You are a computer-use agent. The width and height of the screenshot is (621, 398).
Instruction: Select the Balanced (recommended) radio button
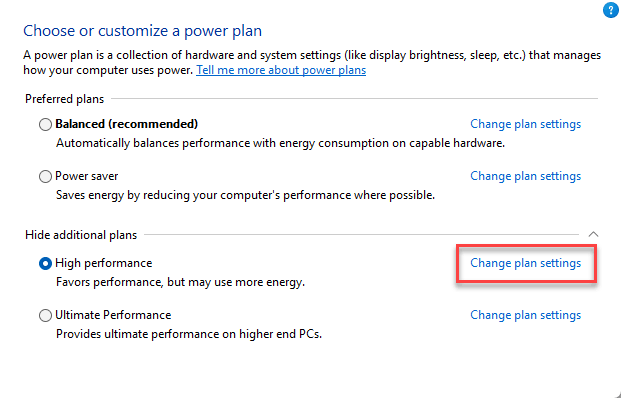pyautogui.click(x=45, y=124)
